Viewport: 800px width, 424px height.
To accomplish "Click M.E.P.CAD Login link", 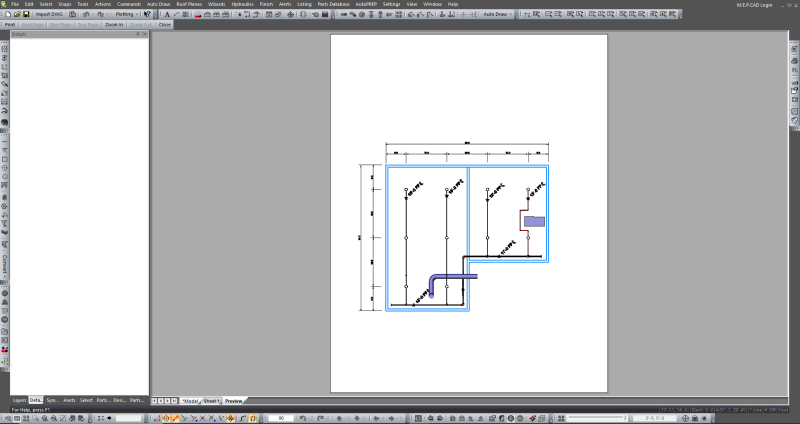I will click(755, 5).
